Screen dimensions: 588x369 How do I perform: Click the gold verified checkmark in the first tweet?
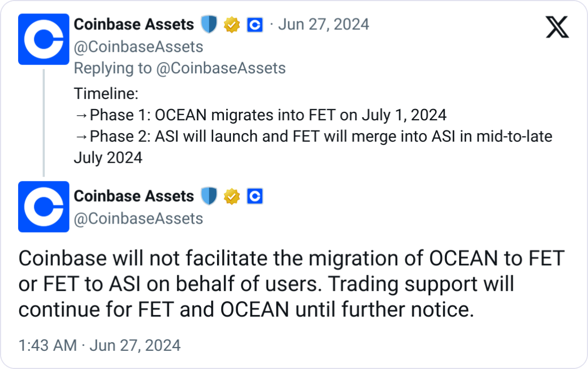click(231, 25)
